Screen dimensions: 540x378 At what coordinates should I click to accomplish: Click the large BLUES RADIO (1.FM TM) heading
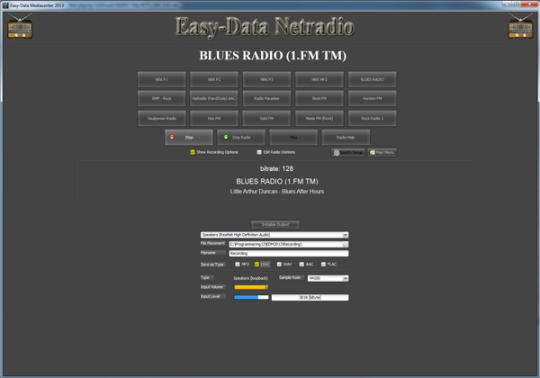(x=273, y=55)
